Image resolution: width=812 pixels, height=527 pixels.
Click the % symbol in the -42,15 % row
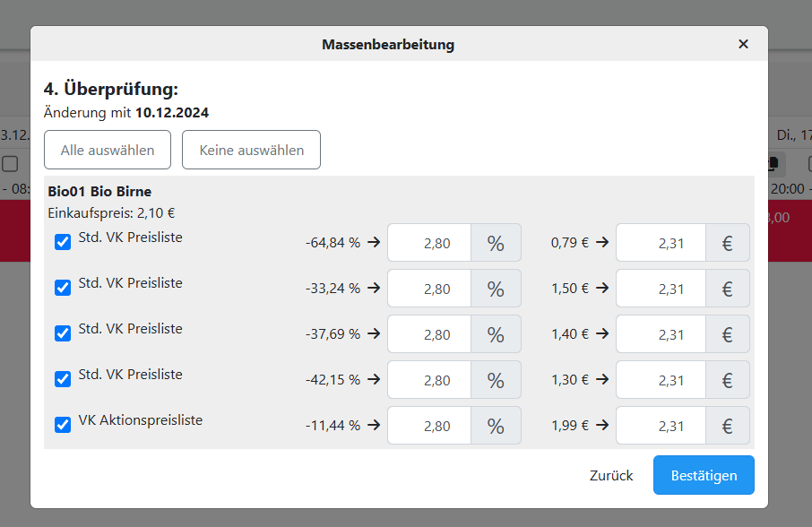pyautogui.click(x=496, y=380)
